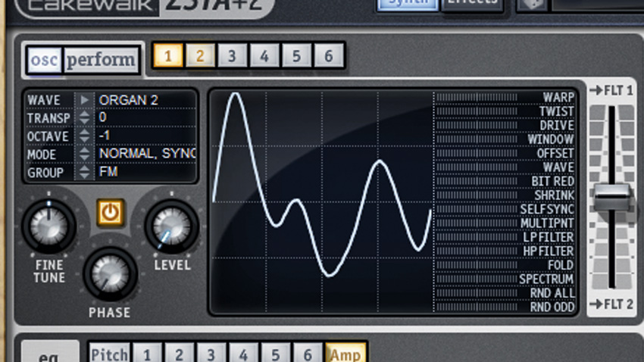The height and width of the screenshot is (362, 644).
Task: Click the FLT 2 routing label
Action: pos(611,304)
